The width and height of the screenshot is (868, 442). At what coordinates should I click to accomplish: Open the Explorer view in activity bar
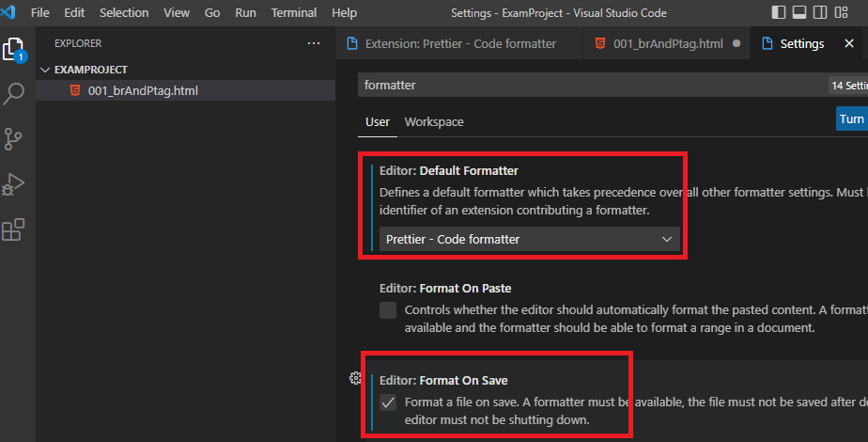coord(14,50)
